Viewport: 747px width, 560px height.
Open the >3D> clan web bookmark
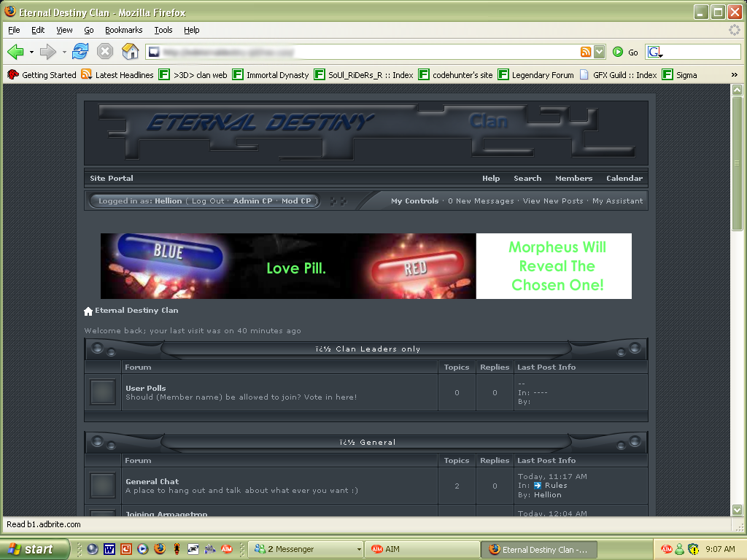click(x=193, y=75)
